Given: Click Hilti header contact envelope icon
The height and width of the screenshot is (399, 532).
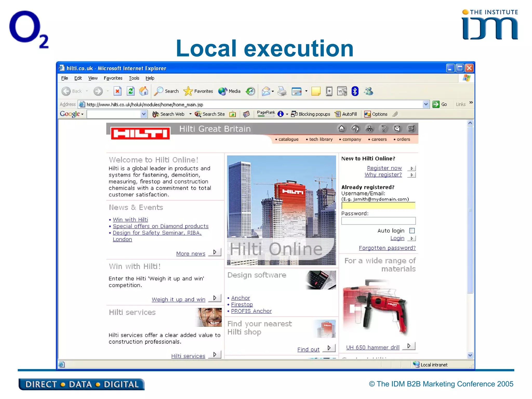Looking at the screenshot, I should 397,128.
